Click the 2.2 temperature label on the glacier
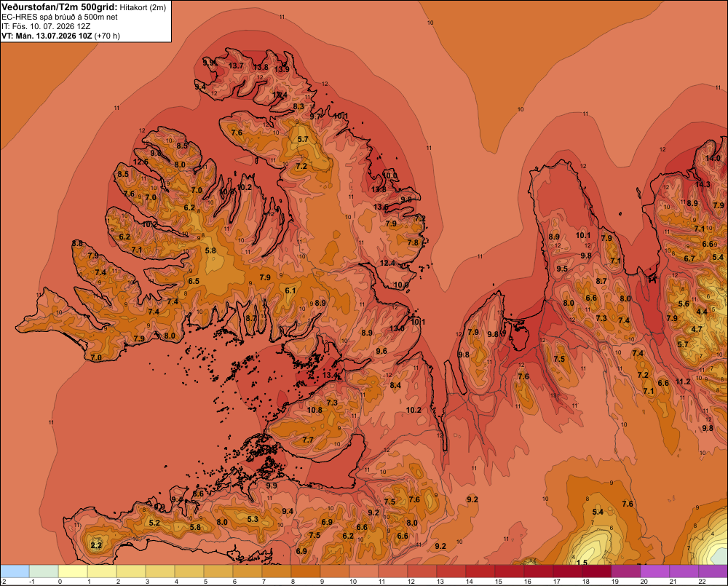Image resolution: width=728 pixels, height=586 pixels. (x=96, y=545)
